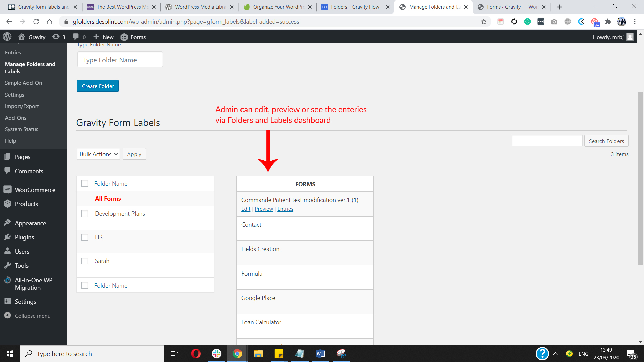Open the notification center icon in taskbar

[x=631, y=354]
